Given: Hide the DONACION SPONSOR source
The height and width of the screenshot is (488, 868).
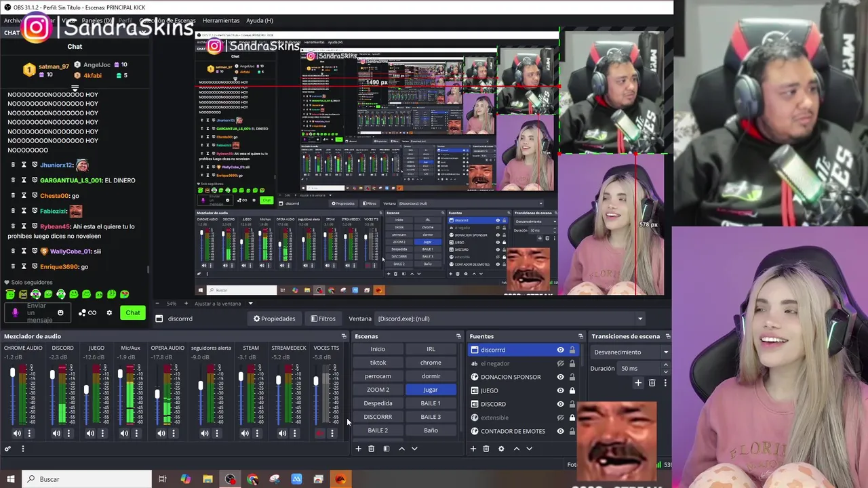Looking at the screenshot, I should tap(560, 377).
